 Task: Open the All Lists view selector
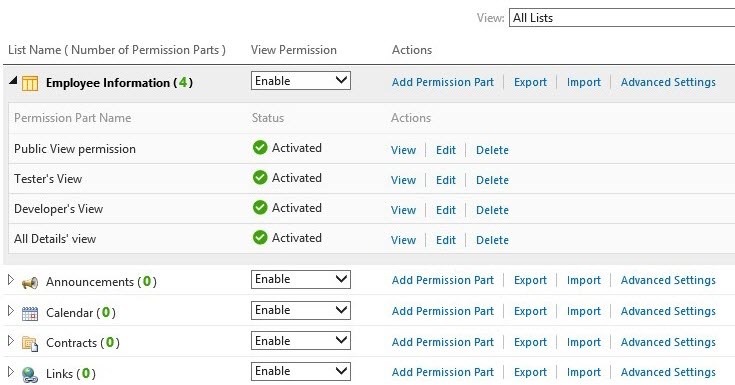(622, 18)
